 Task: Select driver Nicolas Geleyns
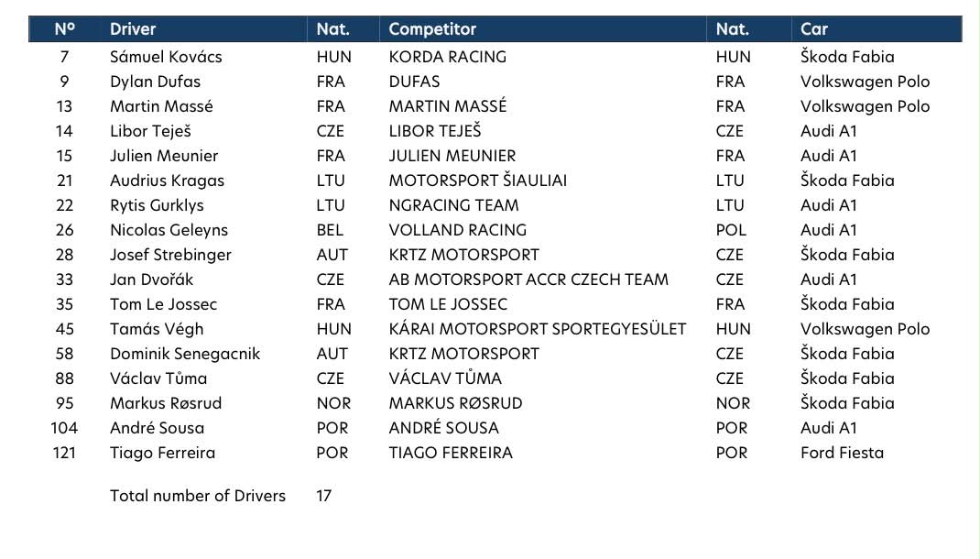coord(169,230)
